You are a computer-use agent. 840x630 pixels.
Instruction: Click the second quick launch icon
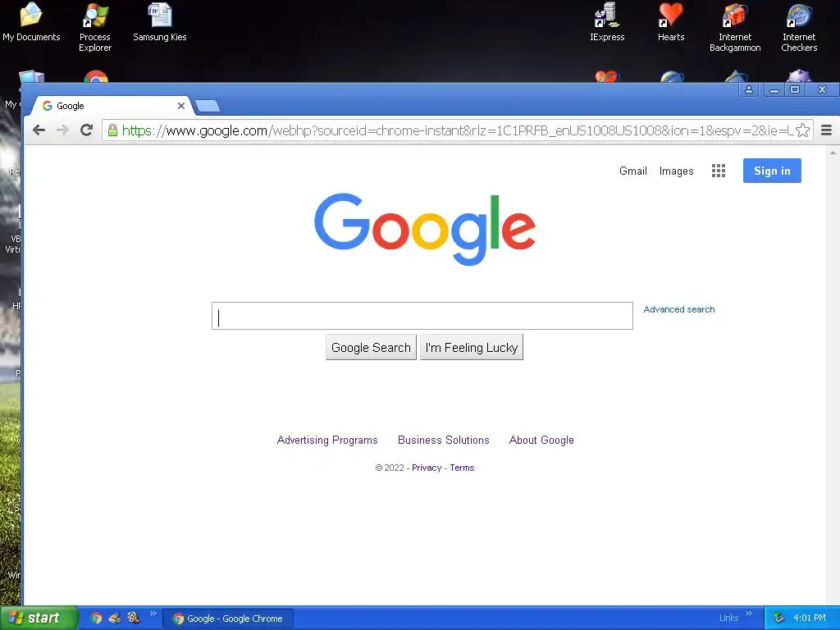coord(115,619)
